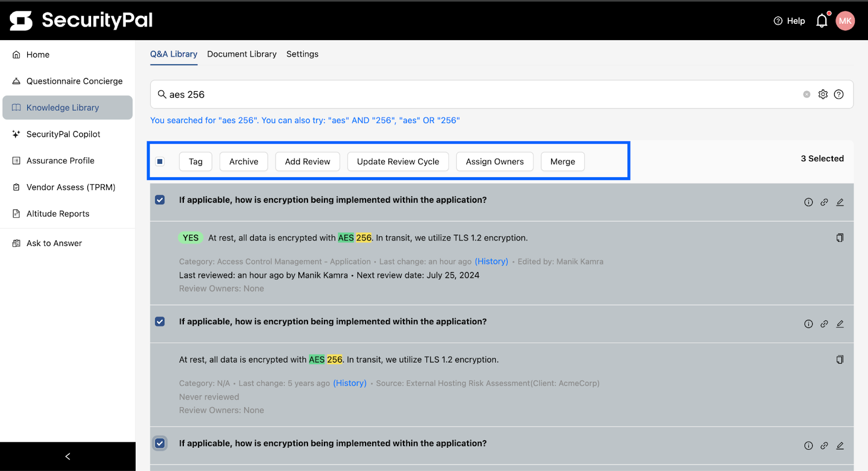Screen dimensions: 868x471
Task: Click link icon for third encryption question
Action: (x=824, y=446)
